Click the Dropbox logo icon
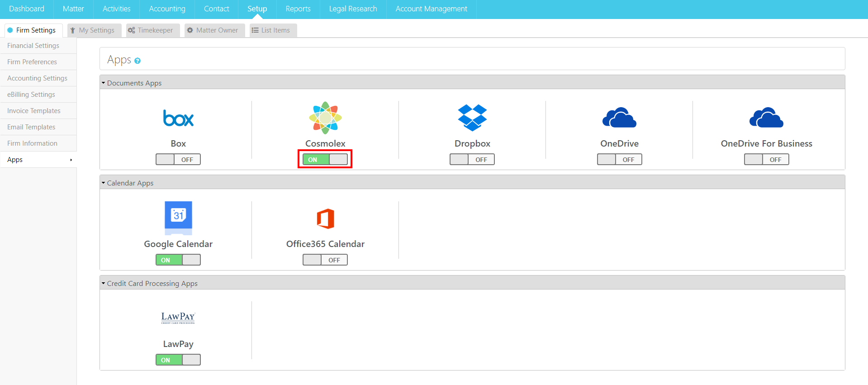The width and height of the screenshot is (868, 385). [x=472, y=118]
